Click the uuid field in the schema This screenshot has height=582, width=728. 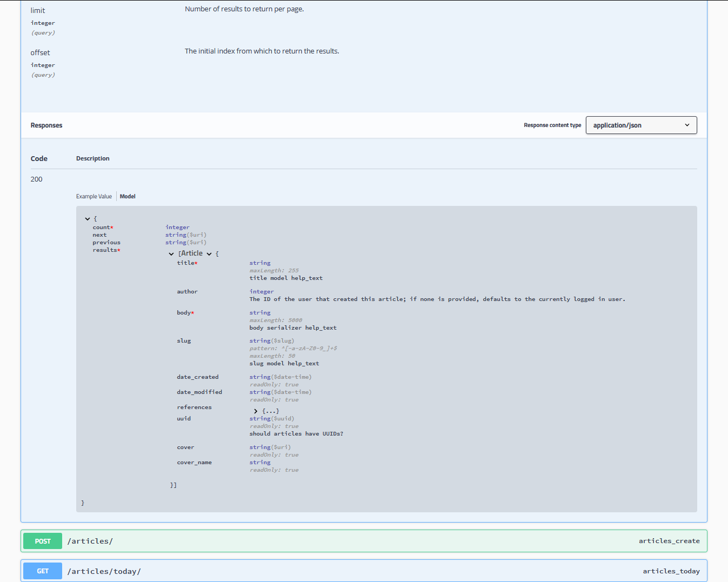(x=184, y=418)
